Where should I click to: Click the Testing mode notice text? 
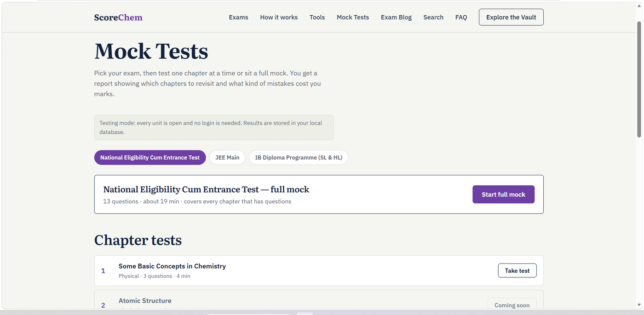pos(211,127)
